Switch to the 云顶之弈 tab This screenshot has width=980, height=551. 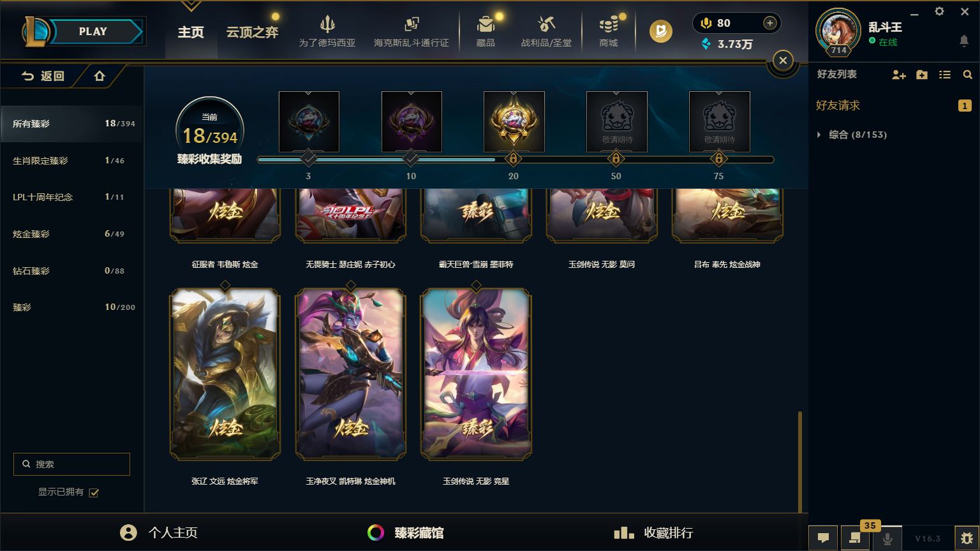pos(252,32)
